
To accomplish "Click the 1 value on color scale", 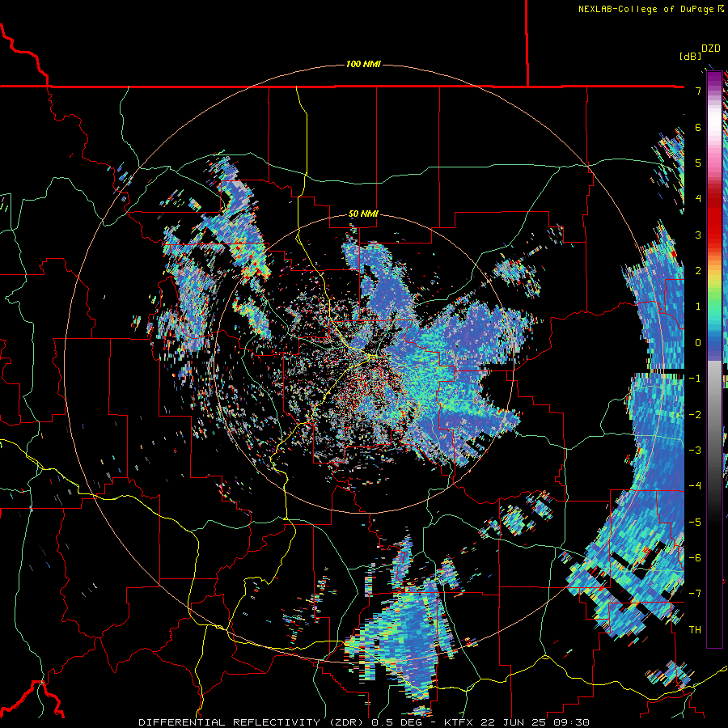I will coord(698,307).
